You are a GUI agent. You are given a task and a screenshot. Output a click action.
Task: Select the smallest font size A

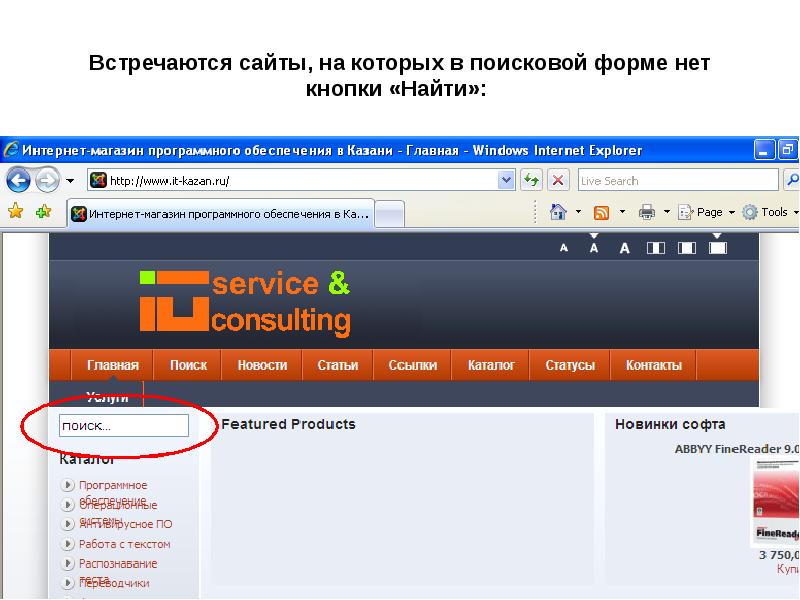564,248
